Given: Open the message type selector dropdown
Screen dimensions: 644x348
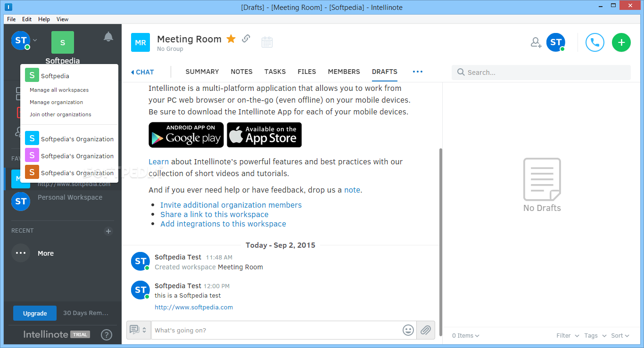Looking at the screenshot, I should [139, 330].
